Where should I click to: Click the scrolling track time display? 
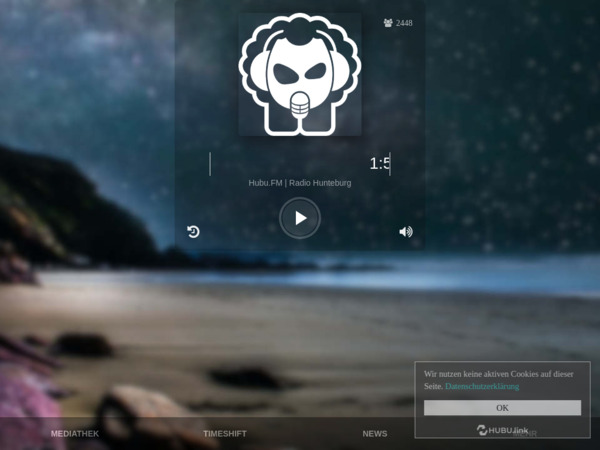tap(300, 164)
